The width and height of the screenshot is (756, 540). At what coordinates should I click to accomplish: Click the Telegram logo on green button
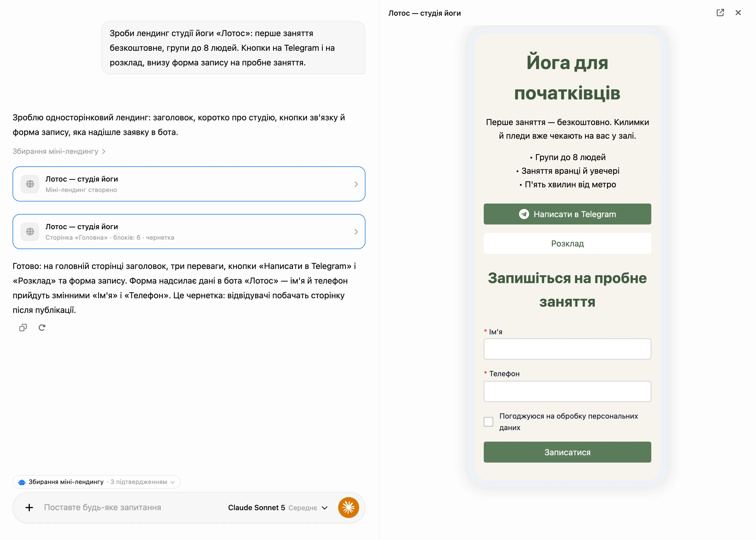(524, 214)
